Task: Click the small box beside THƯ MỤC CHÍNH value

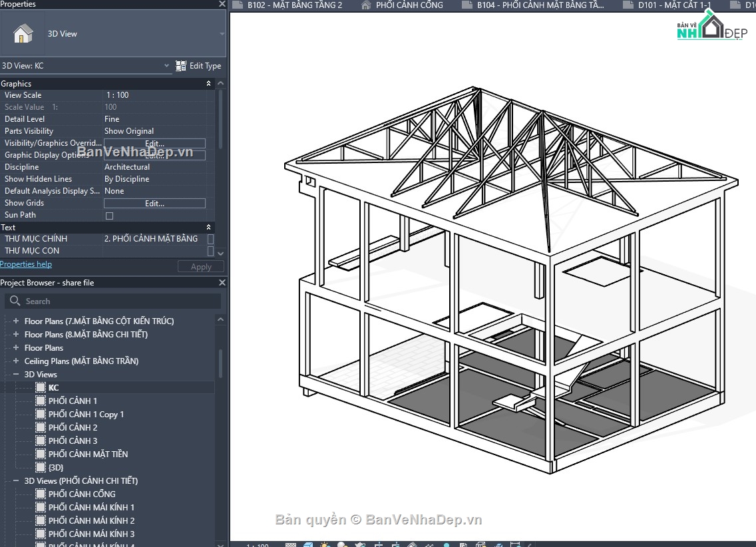Action: click(x=210, y=238)
